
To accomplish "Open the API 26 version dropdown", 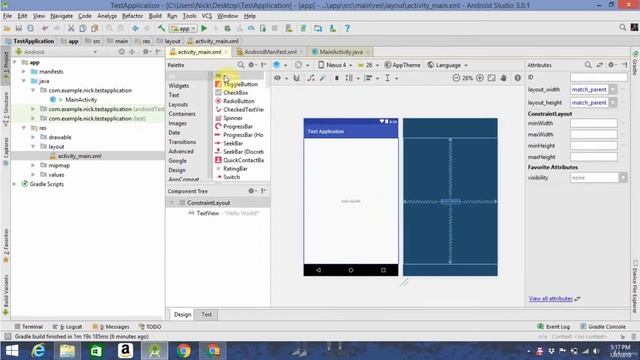I will point(369,65).
